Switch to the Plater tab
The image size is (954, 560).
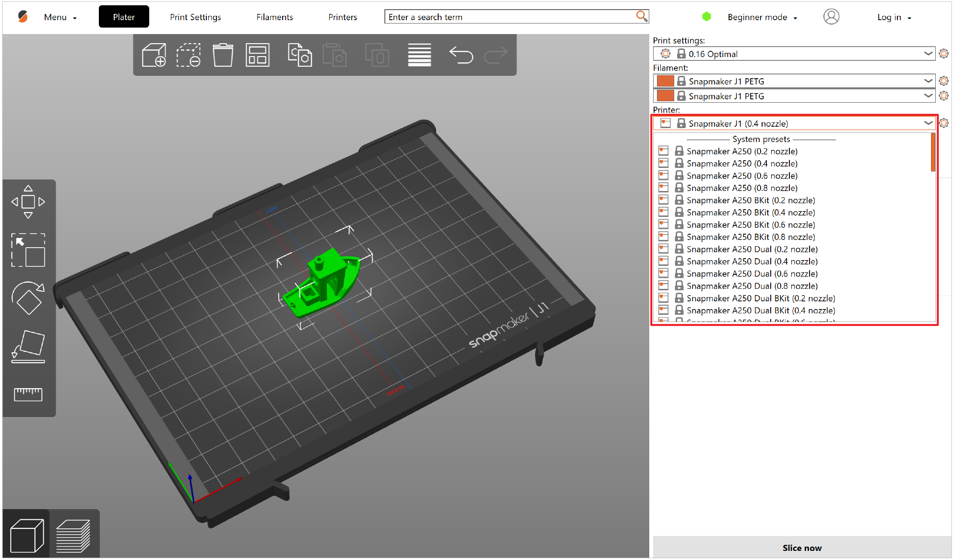(124, 17)
